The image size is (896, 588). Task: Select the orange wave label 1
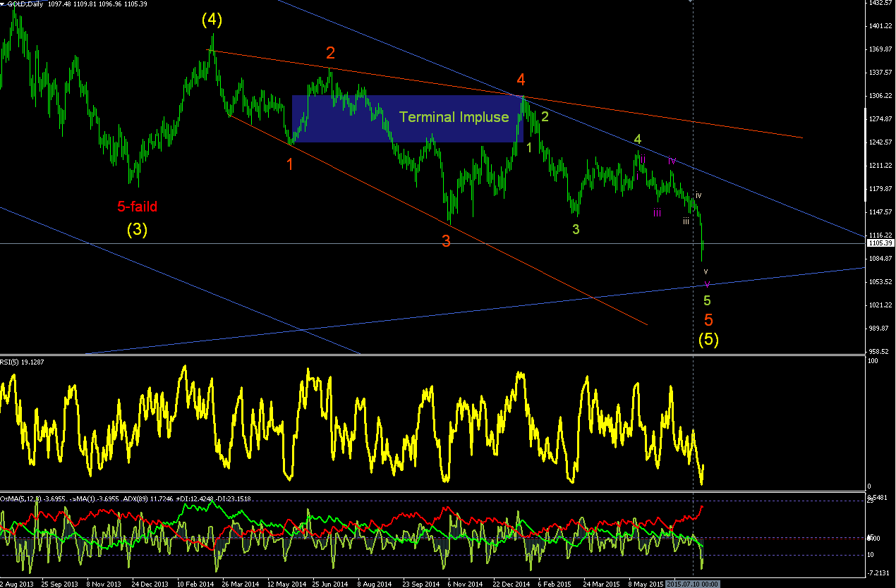[289, 164]
